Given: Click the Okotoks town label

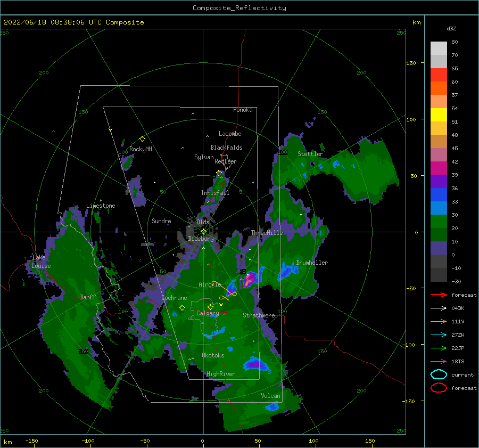Looking at the screenshot, I should pos(213,355).
